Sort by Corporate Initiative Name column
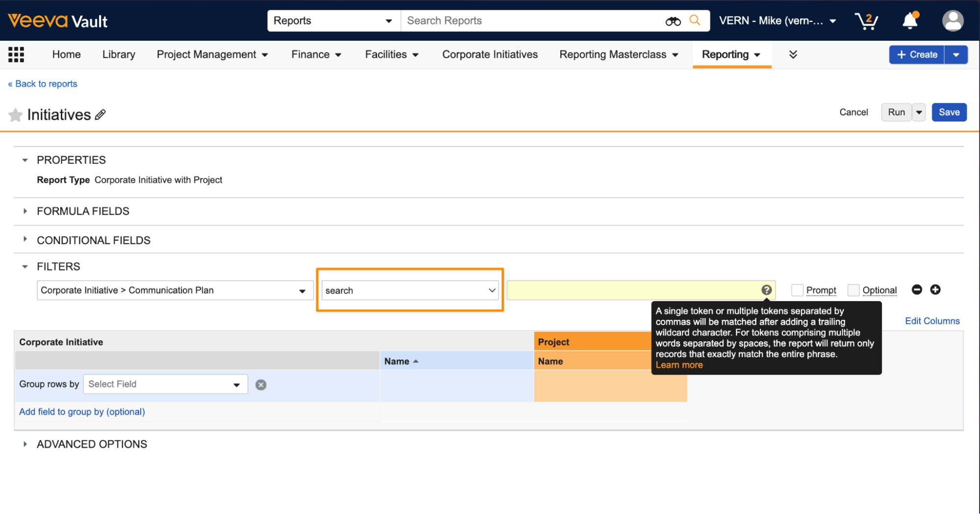Viewport: 980px width, 514px height. tap(456, 361)
